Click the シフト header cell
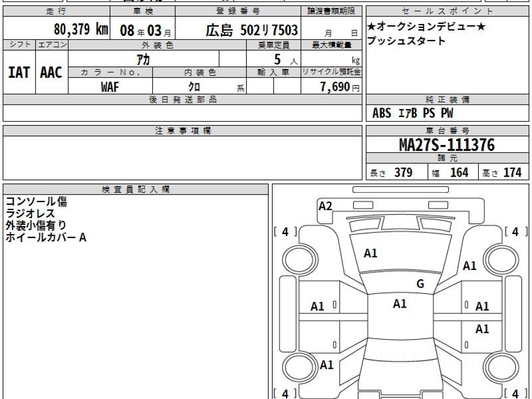Screen dimensions: 532x399 pyautogui.click(x=19, y=45)
